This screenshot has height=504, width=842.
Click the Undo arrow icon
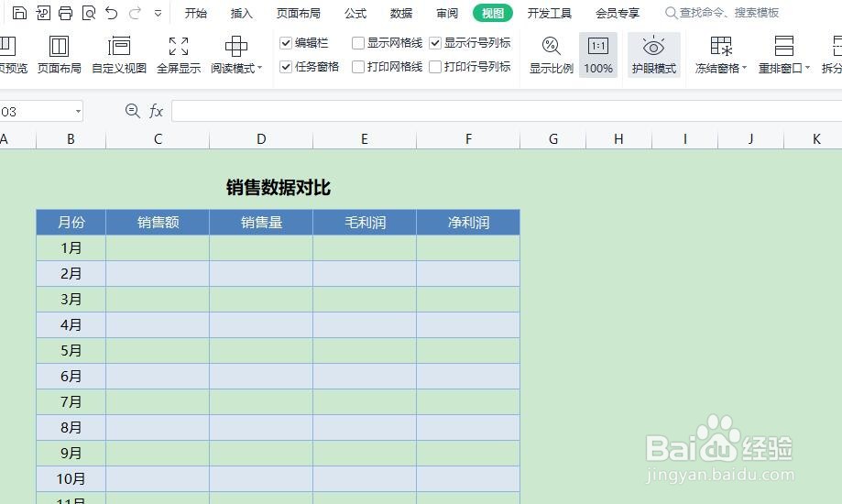[x=111, y=12]
